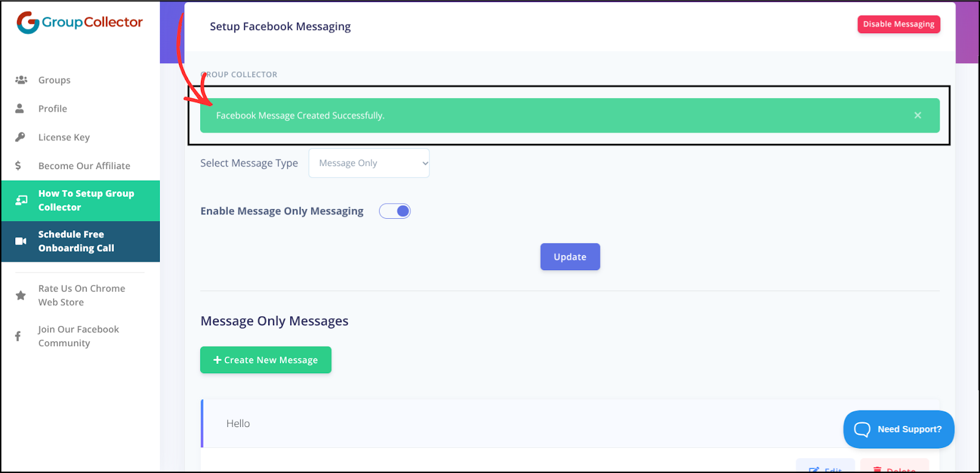
Task: Click the Facebook community icon
Action: [18, 336]
